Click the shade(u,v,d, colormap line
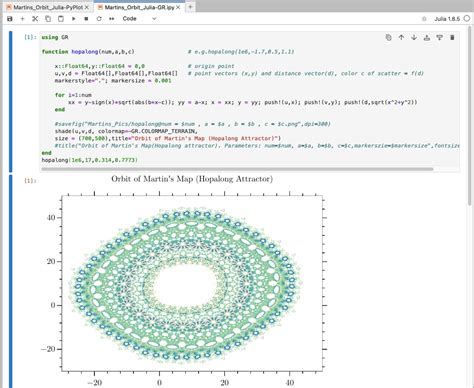This screenshot has width=474, height=388. (126, 131)
